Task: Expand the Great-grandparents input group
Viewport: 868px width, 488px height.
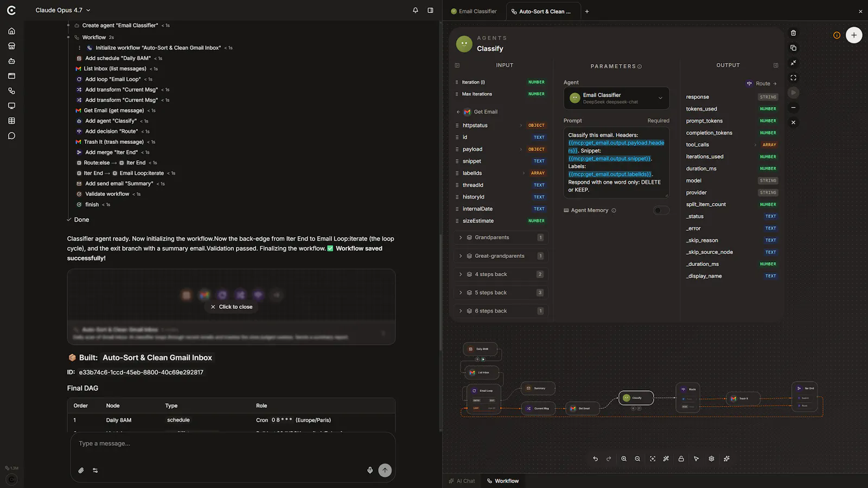Action: click(x=501, y=256)
